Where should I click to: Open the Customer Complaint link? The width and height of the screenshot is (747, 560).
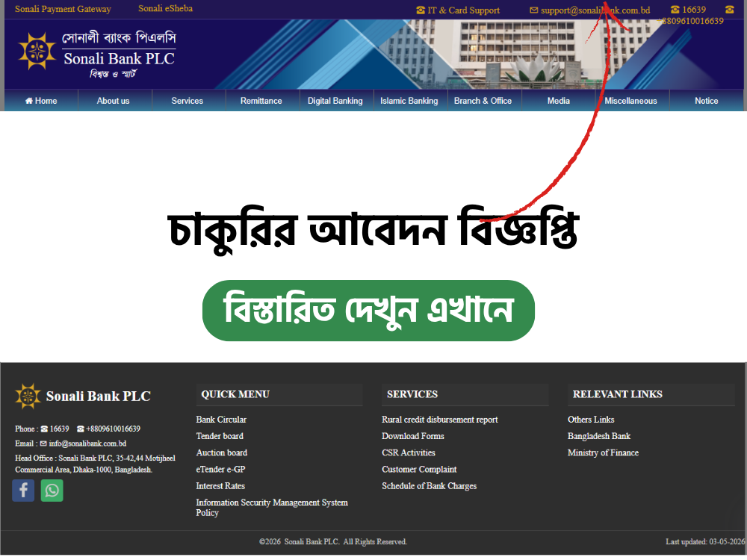tap(419, 470)
